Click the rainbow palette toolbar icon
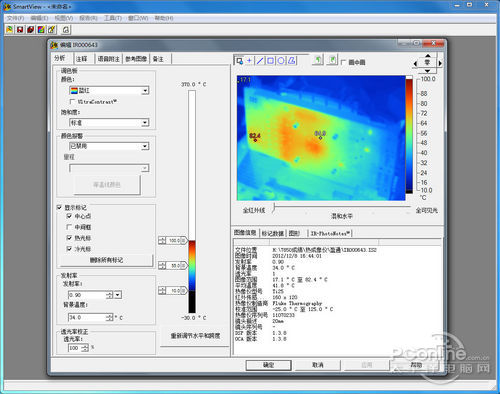Image resolution: width=500 pixels, height=394 pixels. (41, 30)
